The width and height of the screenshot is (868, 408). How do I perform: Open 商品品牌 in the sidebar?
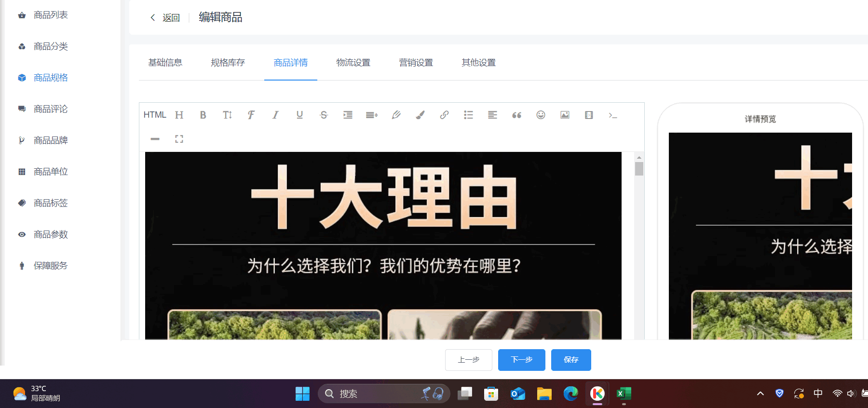(x=51, y=141)
